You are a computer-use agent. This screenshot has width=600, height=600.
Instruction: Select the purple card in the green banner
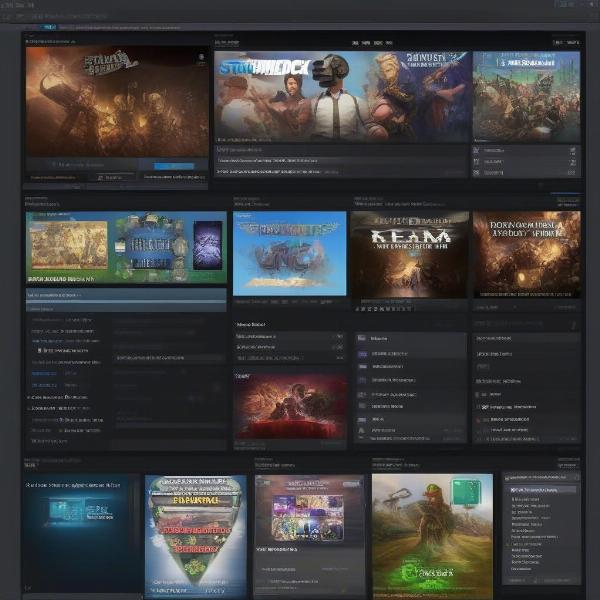click(207, 245)
